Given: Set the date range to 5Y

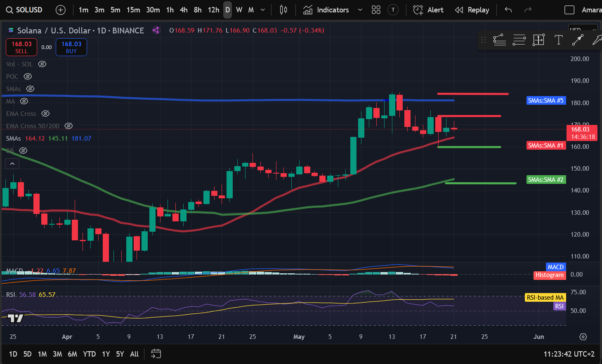Looking at the screenshot, I should click(120, 354).
